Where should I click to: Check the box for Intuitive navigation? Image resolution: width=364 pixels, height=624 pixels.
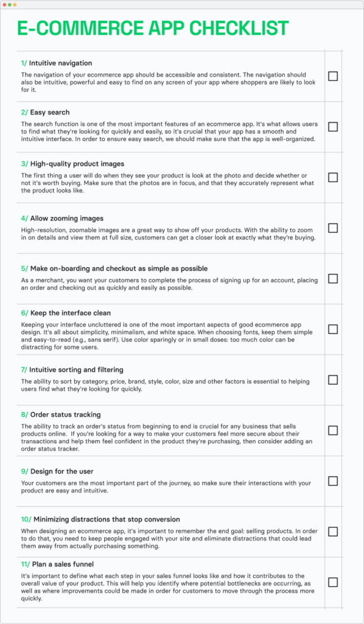click(333, 76)
